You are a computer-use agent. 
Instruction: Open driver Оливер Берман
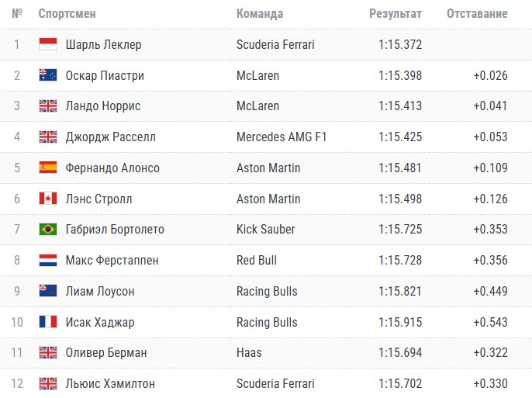[106, 353]
